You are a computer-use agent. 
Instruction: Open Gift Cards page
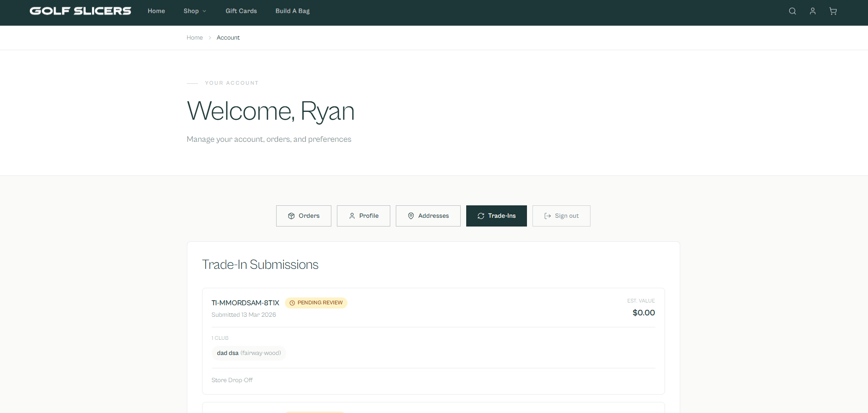[x=241, y=11]
